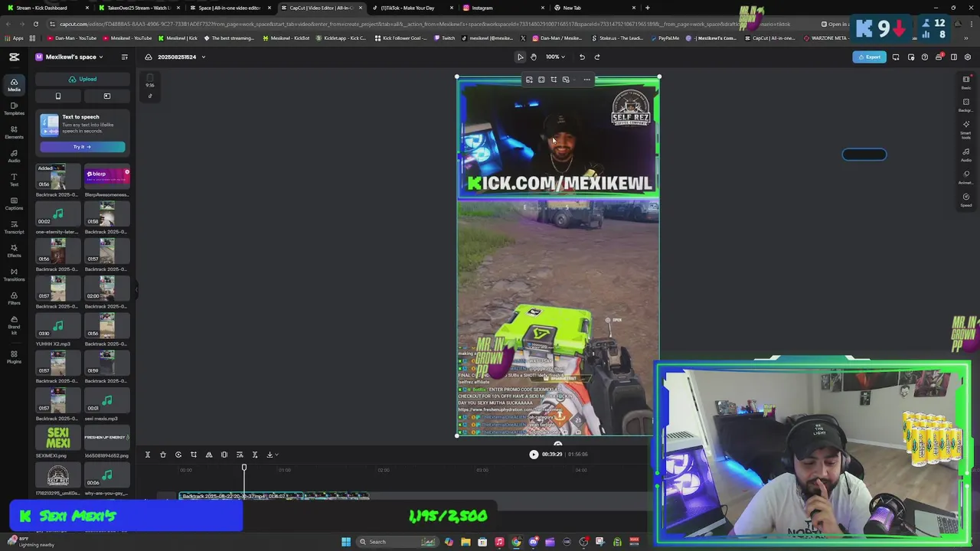980x551 pixels.
Task: Open the Filters panel
Action: tap(14, 298)
